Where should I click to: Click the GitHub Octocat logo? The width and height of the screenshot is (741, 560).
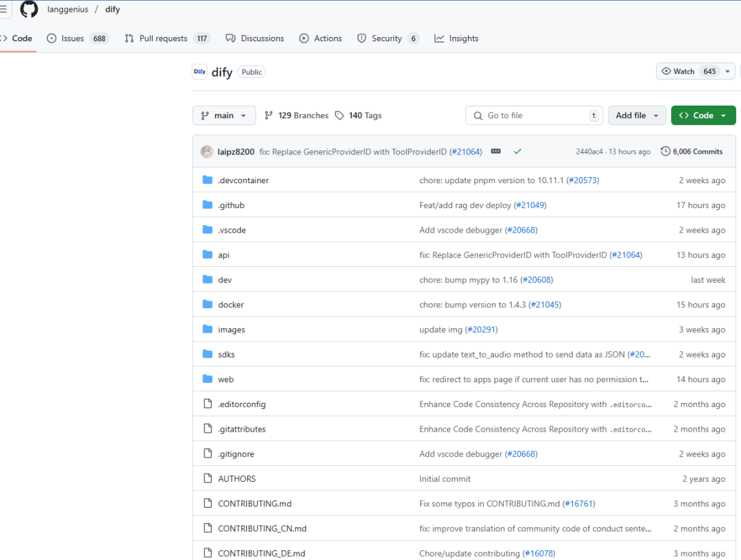pyautogui.click(x=29, y=9)
